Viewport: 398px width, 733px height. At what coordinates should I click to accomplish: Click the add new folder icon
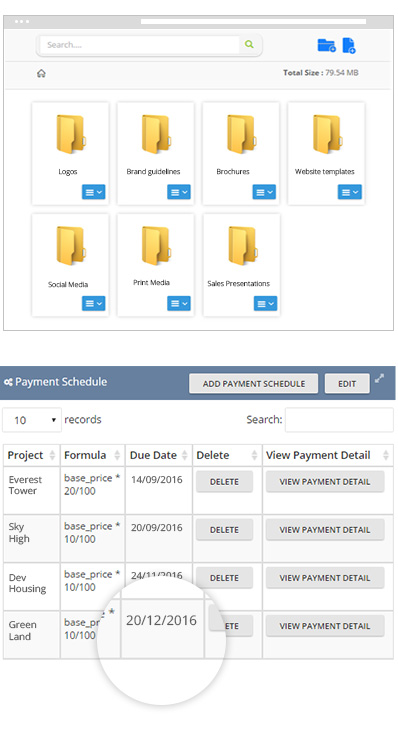point(326,45)
